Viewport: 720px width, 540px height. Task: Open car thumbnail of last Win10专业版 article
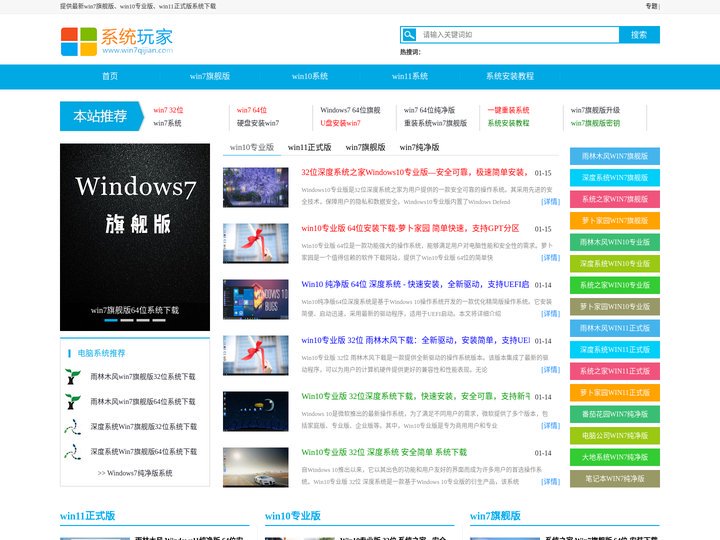coord(256,467)
